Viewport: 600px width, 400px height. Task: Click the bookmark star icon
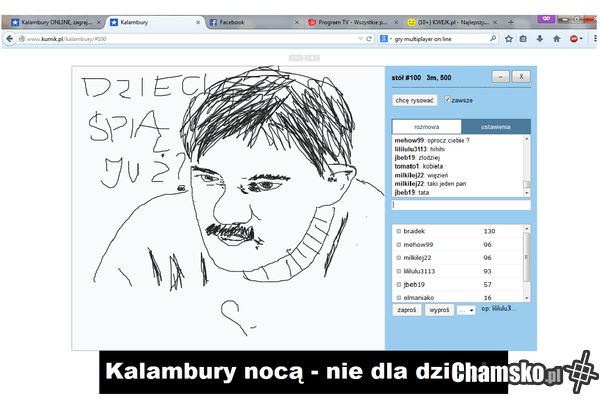pos(508,38)
